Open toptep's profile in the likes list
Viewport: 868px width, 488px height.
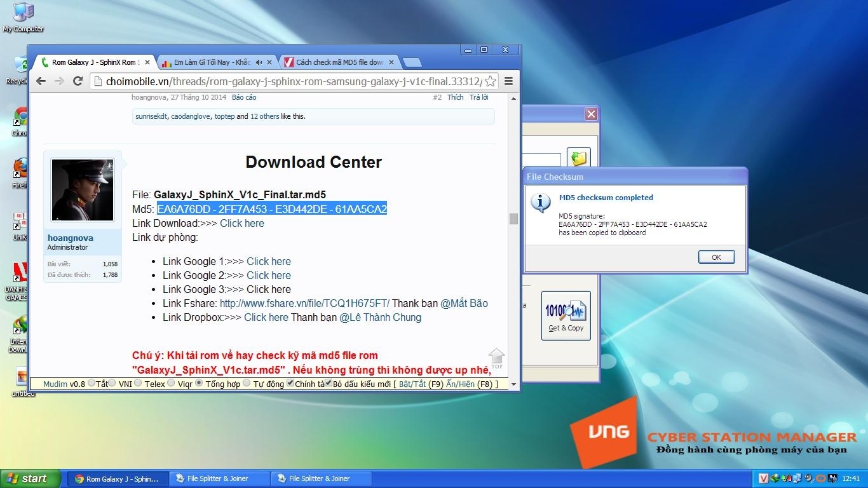[x=224, y=116]
